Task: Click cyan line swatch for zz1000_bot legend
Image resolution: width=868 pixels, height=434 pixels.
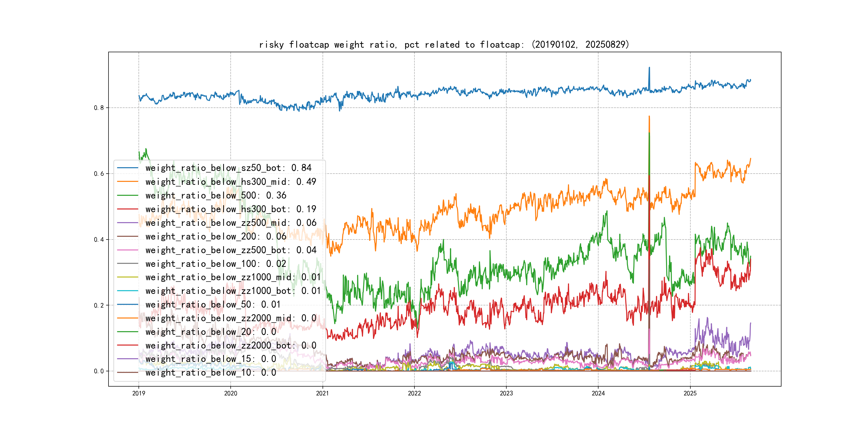Action: [127, 291]
